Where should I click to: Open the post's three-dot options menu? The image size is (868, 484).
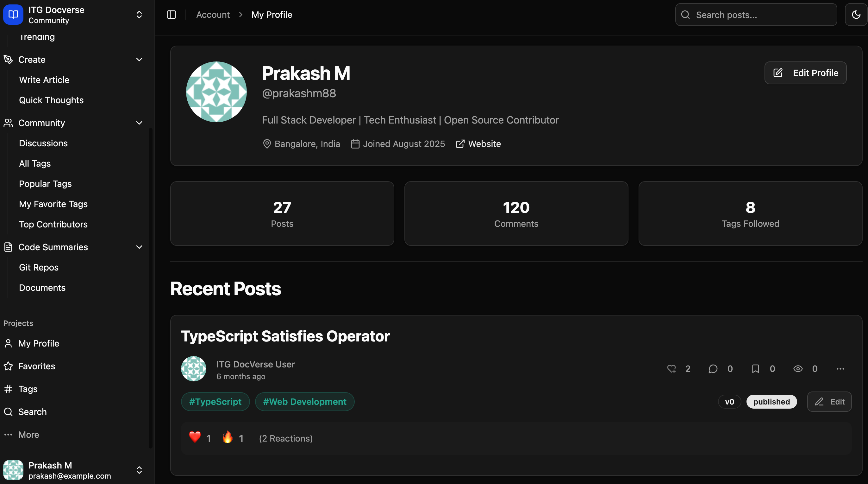click(840, 369)
